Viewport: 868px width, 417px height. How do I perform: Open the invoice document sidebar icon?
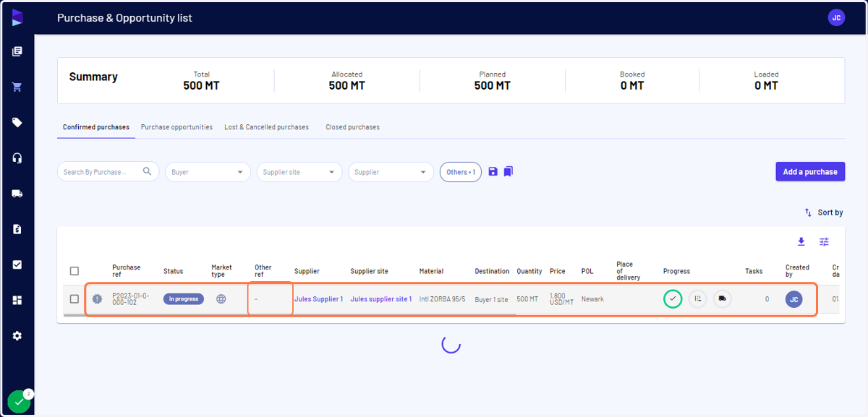17,228
